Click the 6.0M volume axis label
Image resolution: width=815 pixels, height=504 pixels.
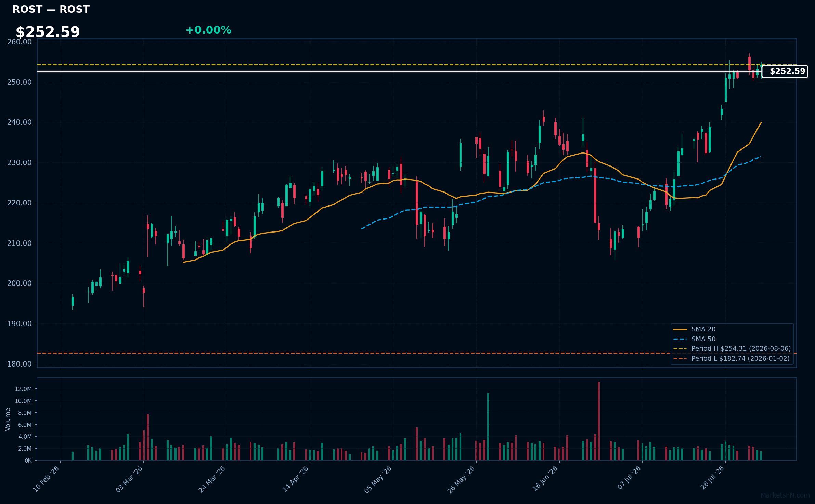25,425
